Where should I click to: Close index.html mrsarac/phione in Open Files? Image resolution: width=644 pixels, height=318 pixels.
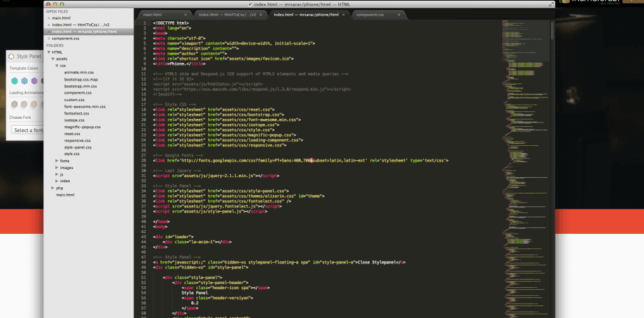49,31
